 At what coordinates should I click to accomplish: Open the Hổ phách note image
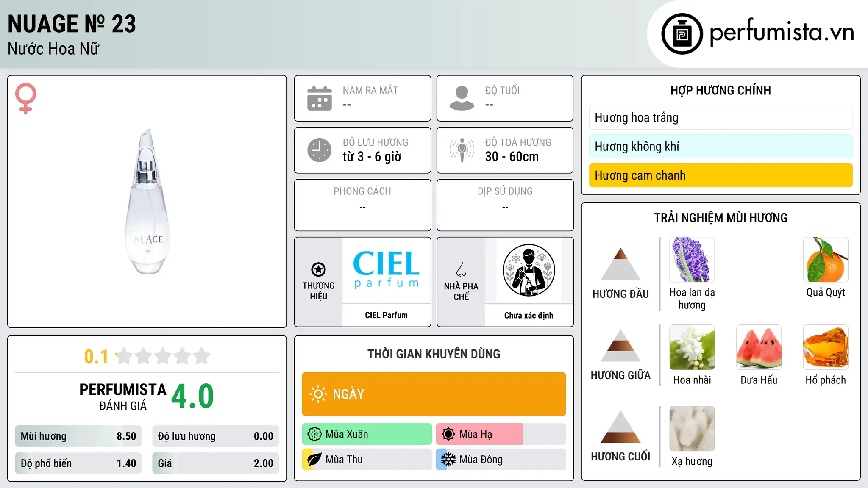[x=826, y=347]
